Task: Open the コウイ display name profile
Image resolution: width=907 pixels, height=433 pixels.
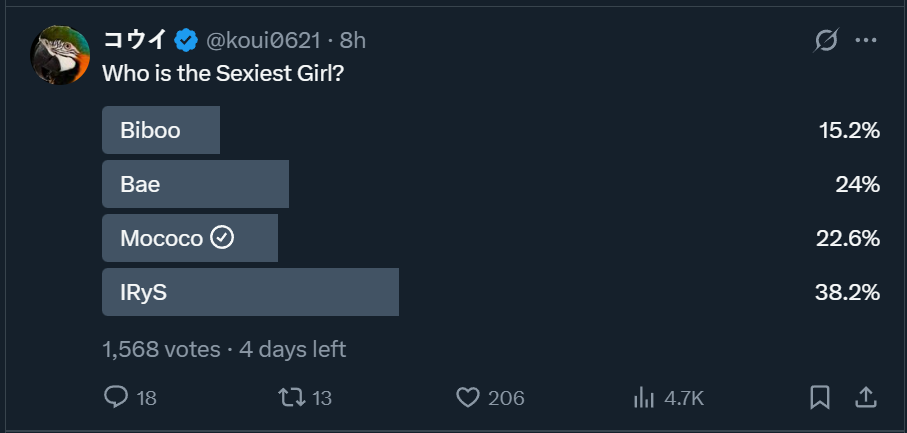Action: tap(135, 41)
